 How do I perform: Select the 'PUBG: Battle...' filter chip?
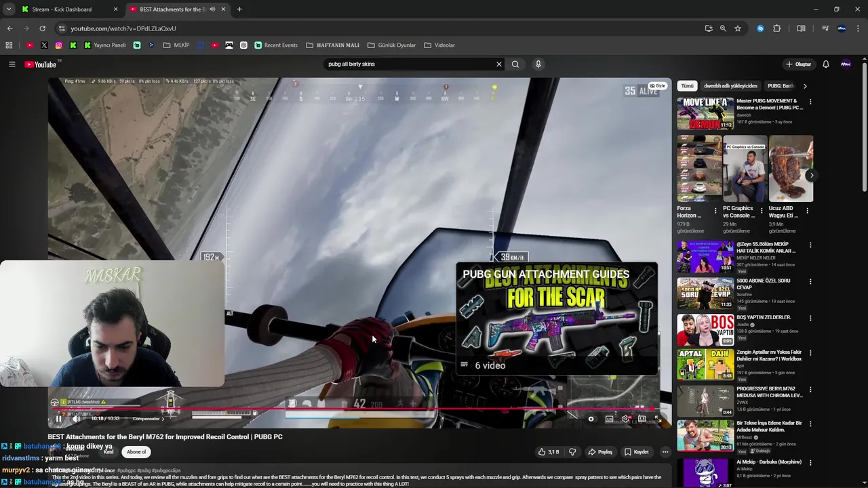[781, 86]
